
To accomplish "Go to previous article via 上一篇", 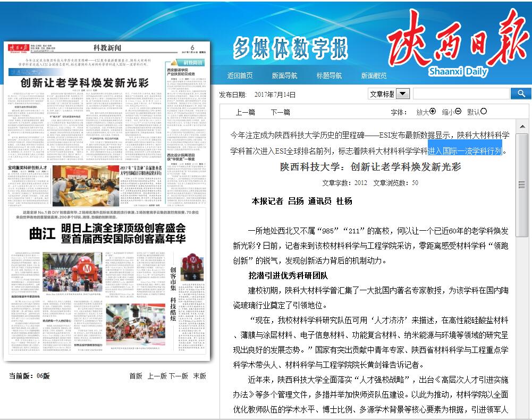I will (245, 112).
